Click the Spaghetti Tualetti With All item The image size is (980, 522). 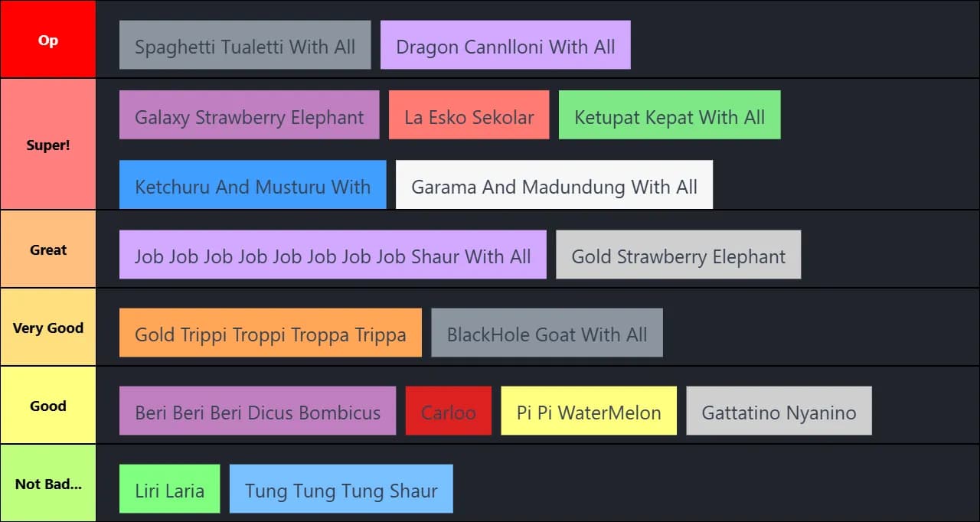(245, 45)
